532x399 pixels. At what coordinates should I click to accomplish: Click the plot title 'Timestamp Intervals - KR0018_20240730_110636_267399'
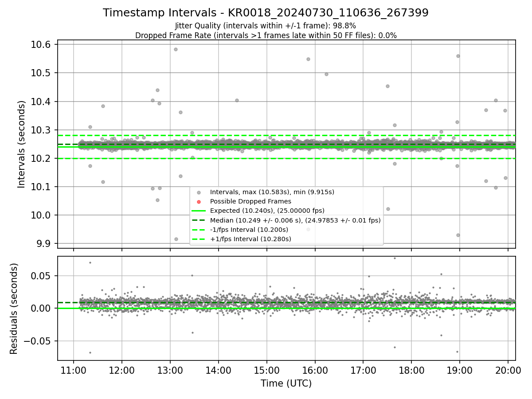pos(266,13)
